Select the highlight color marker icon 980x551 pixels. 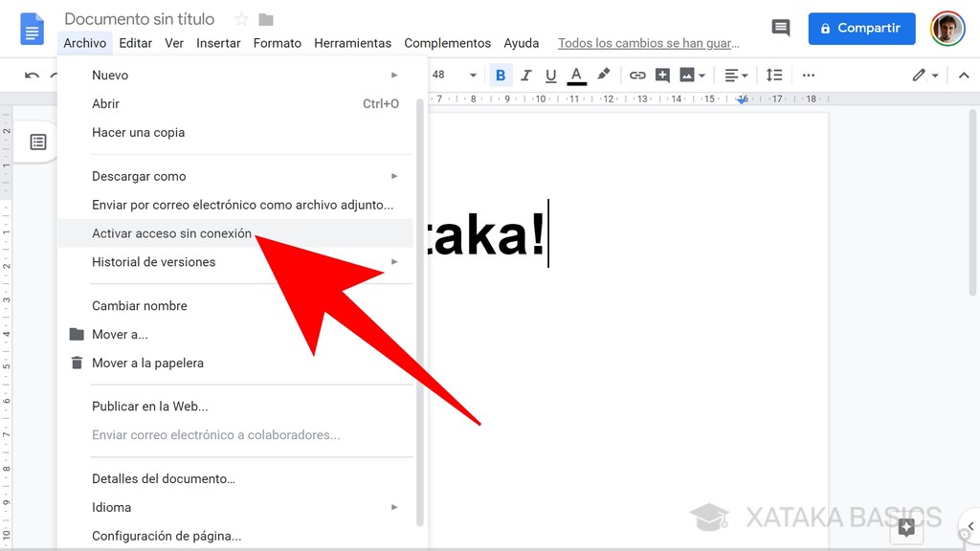(x=603, y=75)
